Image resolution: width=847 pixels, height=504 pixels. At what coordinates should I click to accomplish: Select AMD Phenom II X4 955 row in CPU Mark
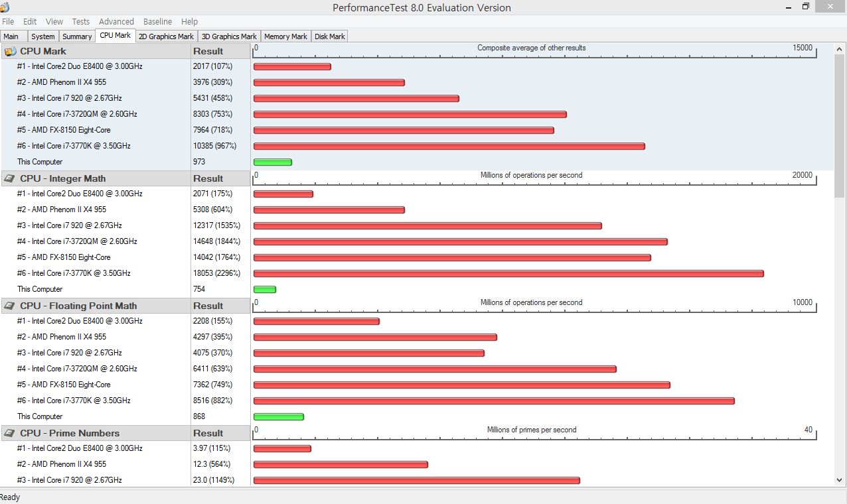click(x=62, y=82)
